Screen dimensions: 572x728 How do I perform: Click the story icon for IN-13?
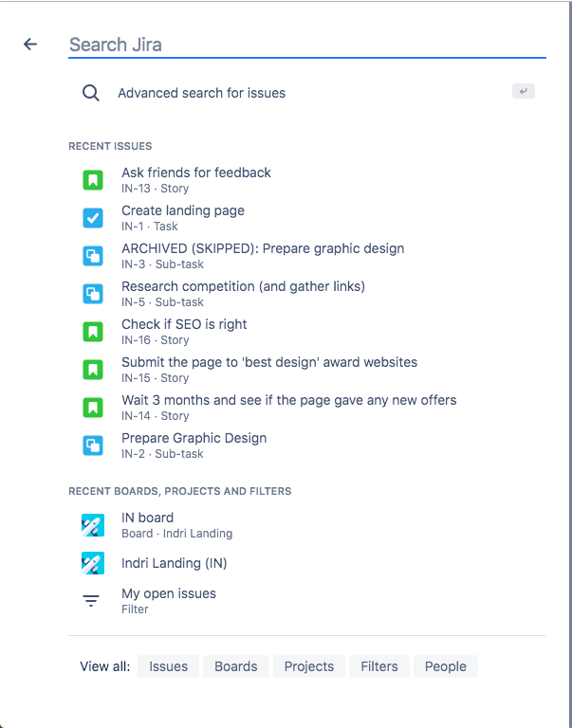tap(93, 180)
